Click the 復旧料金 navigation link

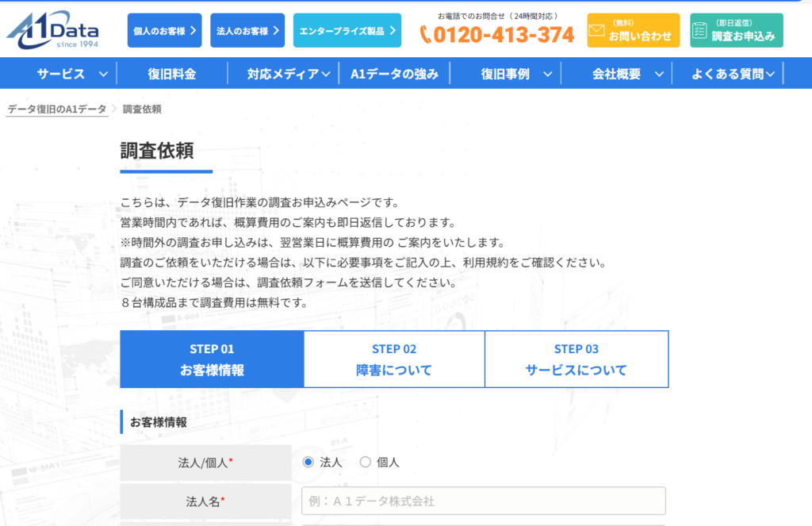[x=172, y=72]
